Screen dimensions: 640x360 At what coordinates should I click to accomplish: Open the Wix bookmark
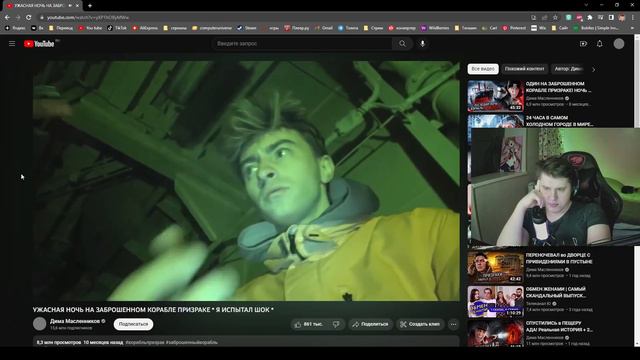[x=539, y=28]
